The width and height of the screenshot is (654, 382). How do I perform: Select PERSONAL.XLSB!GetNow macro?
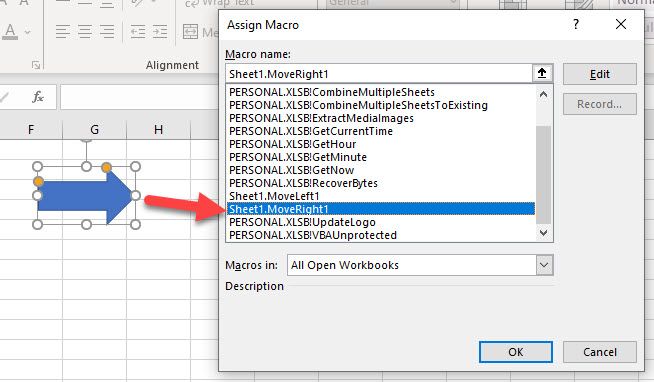tap(292, 170)
